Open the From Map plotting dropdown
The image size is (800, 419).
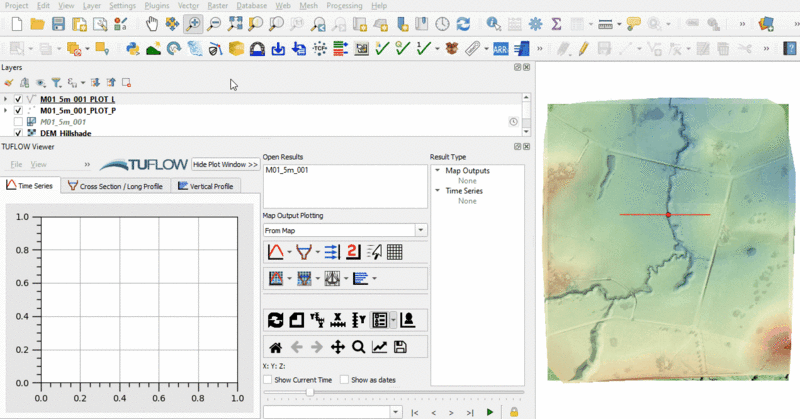tap(421, 230)
